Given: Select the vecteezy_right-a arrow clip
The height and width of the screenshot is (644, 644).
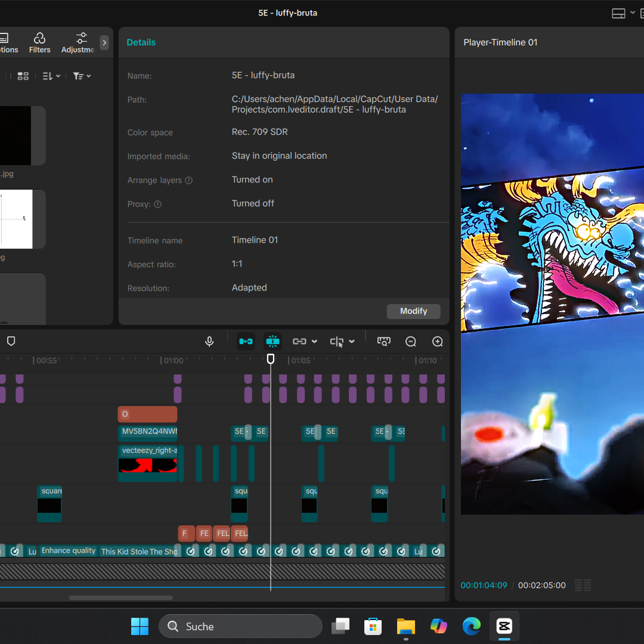Looking at the screenshot, I should pyautogui.click(x=147, y=463).
